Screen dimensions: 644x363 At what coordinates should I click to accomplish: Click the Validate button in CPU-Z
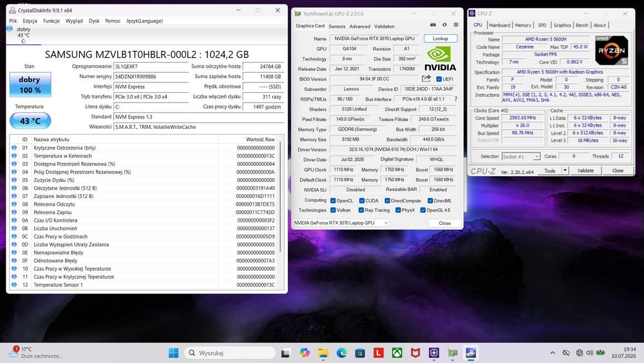coord(585,170)
